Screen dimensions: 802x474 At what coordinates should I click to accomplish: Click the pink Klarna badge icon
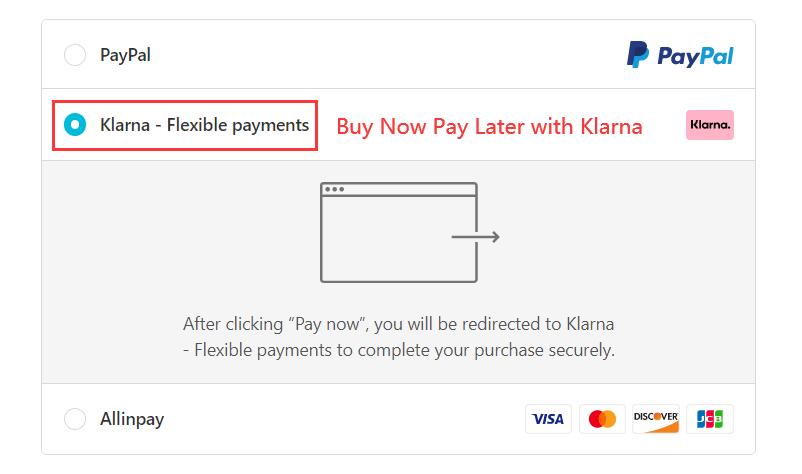point(709,125)
